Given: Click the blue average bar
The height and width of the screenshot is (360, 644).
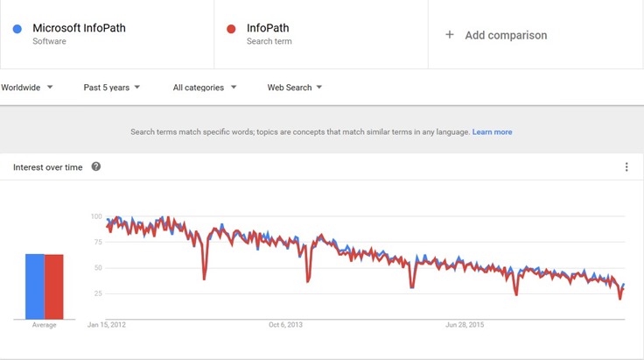Looking at the screenshot, I should click(35, 286).
